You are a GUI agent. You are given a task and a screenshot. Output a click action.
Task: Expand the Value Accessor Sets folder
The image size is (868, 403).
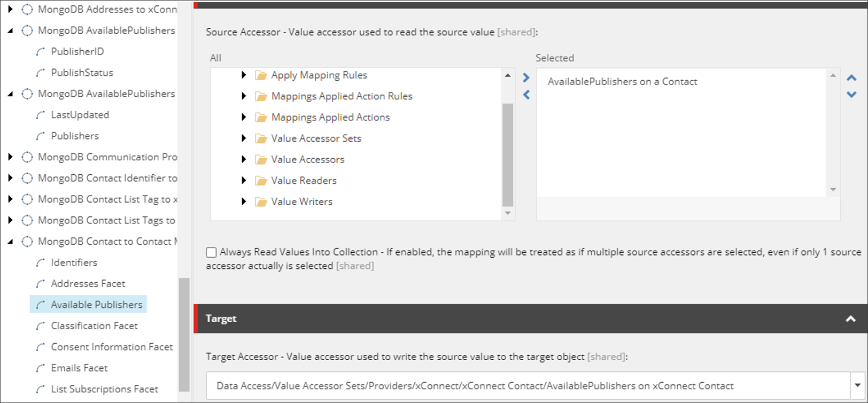[244, 138]
